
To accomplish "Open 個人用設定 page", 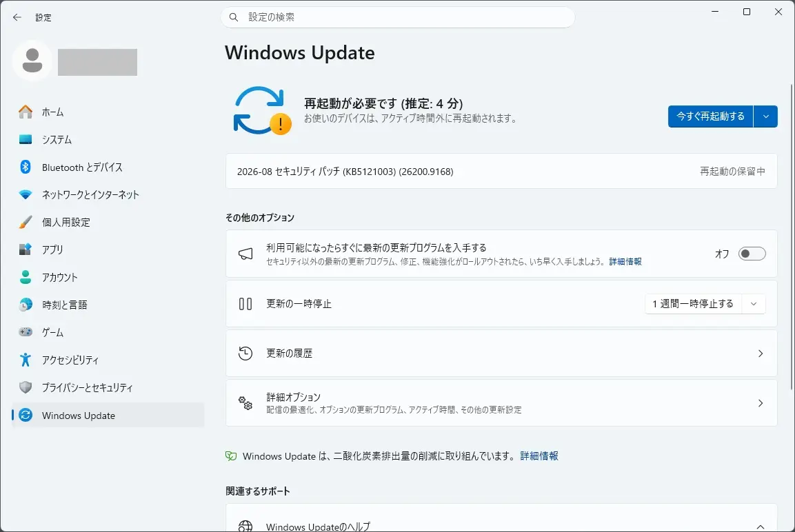I will point(108,222).
